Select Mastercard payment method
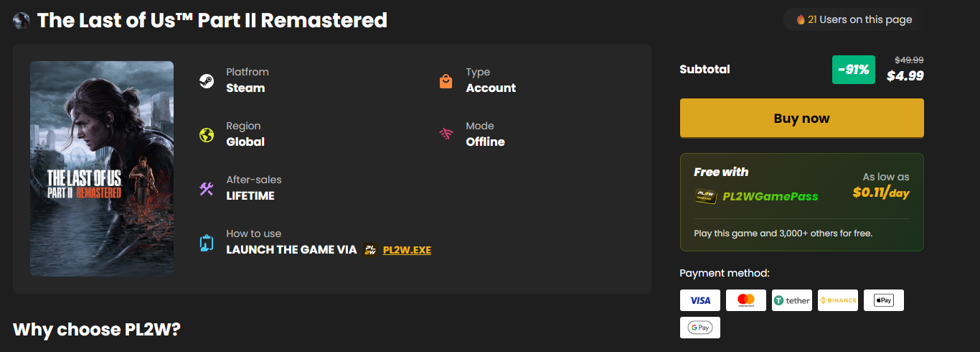Image resolution: width=980 pixels, height=352 pixels. (746, 300)
